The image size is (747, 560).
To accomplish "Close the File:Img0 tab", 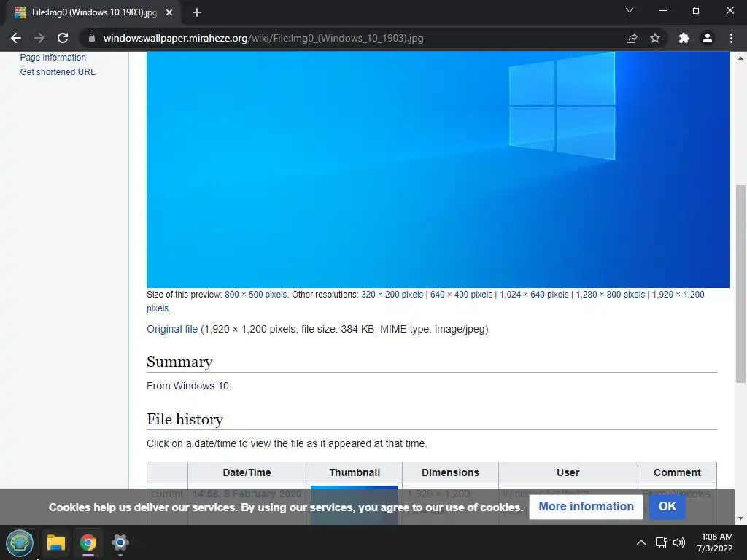I will point(169,12).
